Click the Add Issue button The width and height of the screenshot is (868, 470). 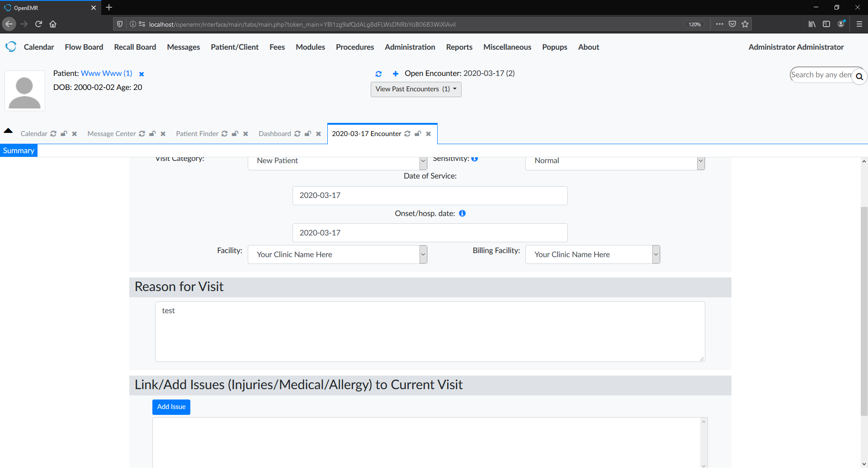[x=171, y=407]
